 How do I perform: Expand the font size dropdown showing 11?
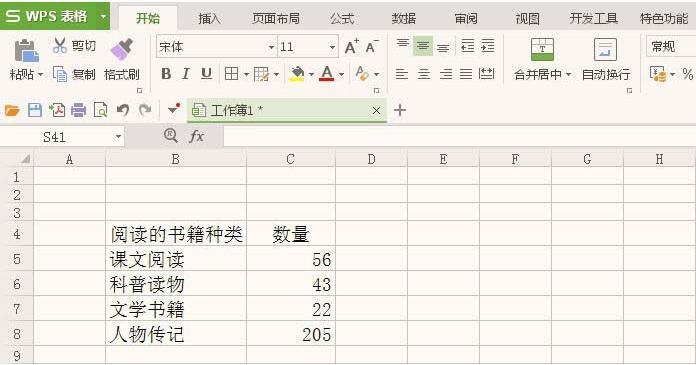tap(332, 47)
